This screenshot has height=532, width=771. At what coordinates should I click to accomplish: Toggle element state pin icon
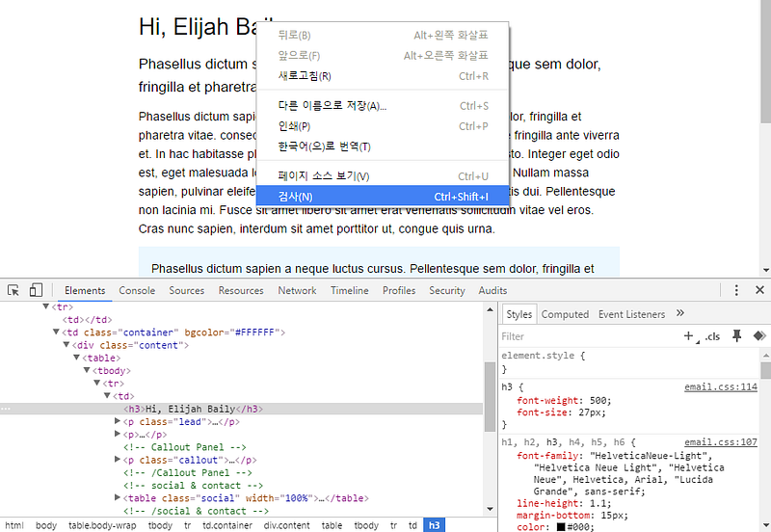[x=736, y=336]
